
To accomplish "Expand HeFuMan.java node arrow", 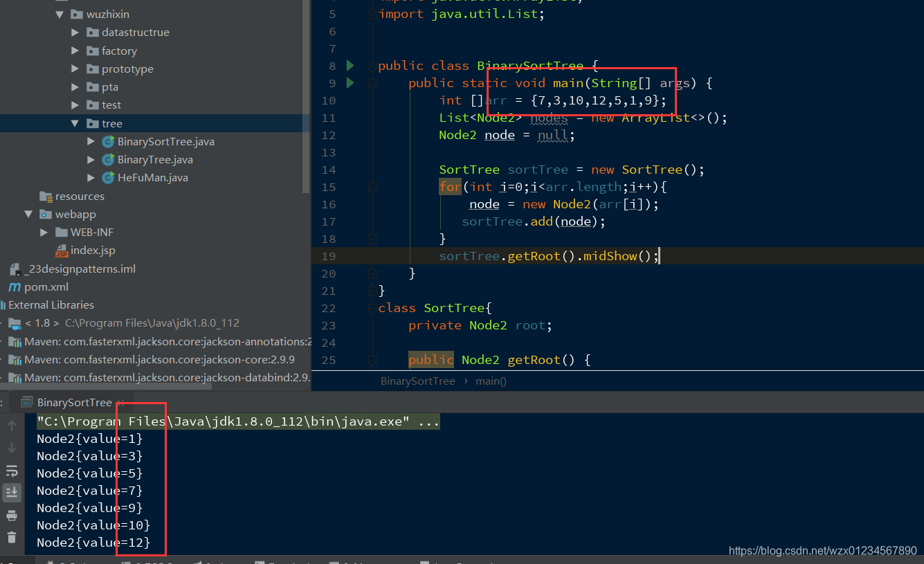I will 91,178.
